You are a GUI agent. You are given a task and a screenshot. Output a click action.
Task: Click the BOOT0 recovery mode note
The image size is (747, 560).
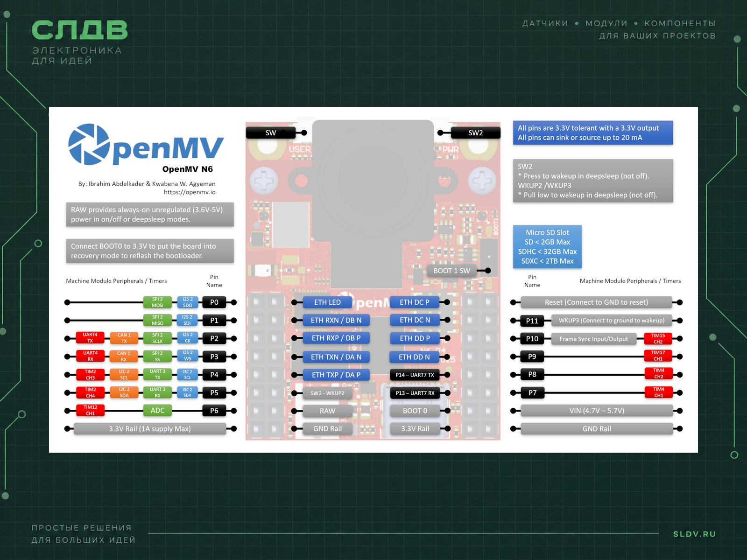click(150, 251)
